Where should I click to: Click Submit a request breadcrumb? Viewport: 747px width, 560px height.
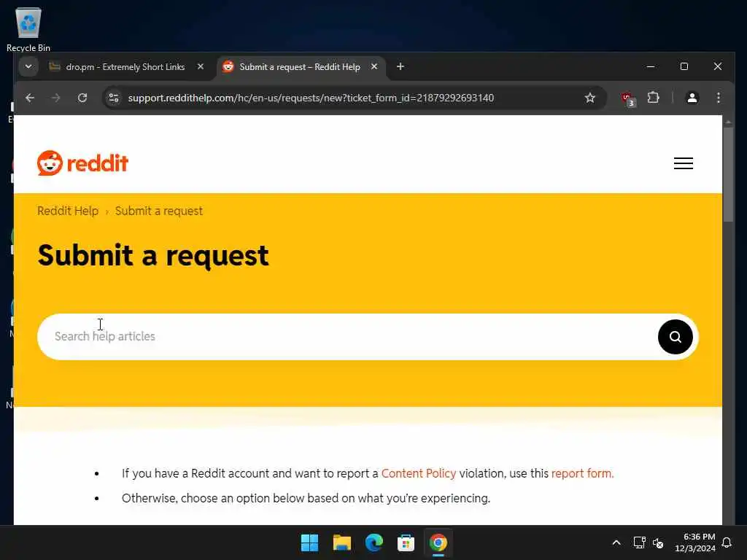(x=158, y=211)
